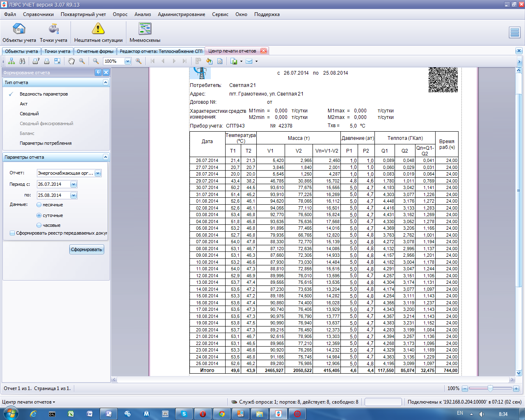Open the Сервис menu

pyautogui.click(x=220, y=14)
